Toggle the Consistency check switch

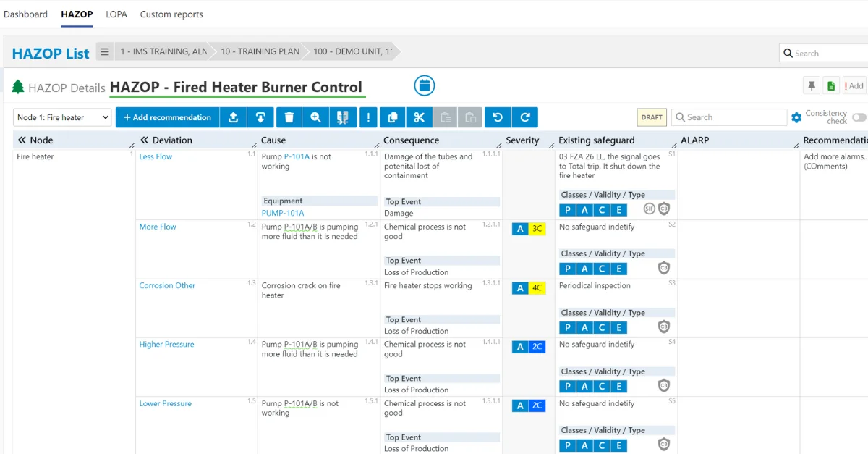coord(859,117)
